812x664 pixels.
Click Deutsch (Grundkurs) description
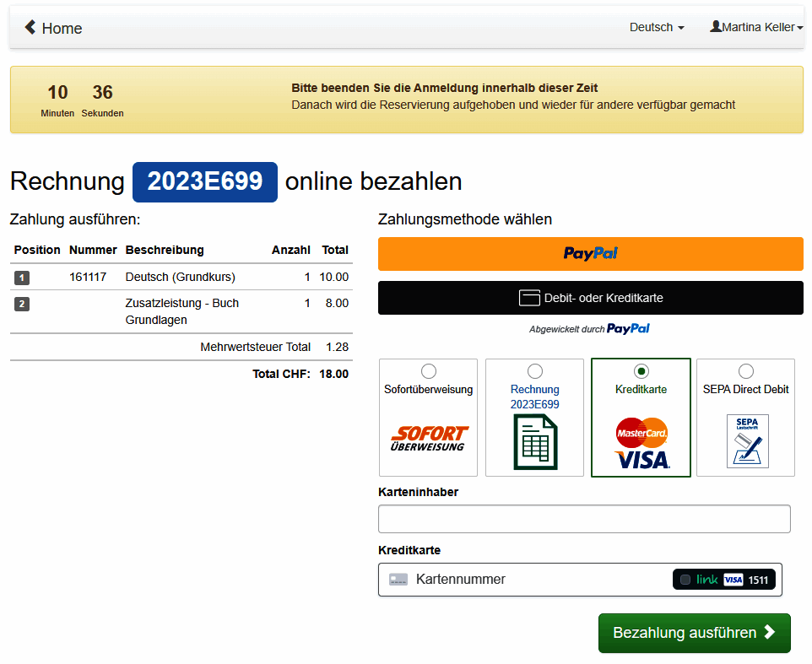[x=180, y=277]
